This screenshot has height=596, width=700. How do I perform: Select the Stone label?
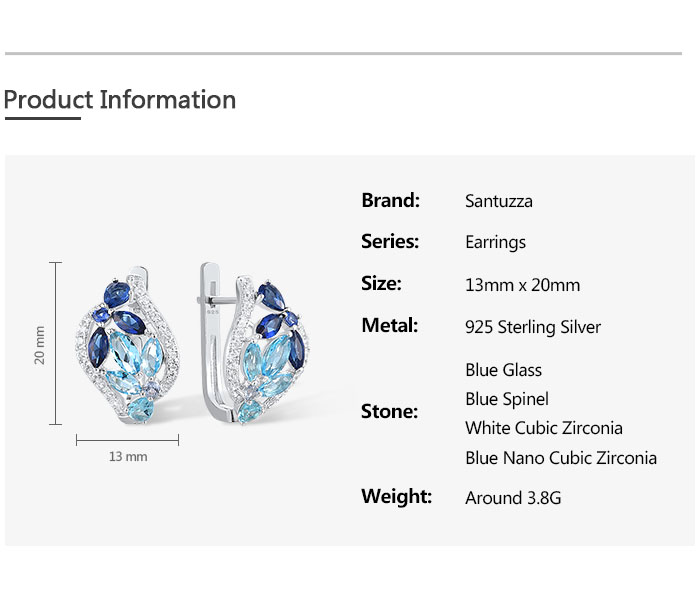point(389,412)
